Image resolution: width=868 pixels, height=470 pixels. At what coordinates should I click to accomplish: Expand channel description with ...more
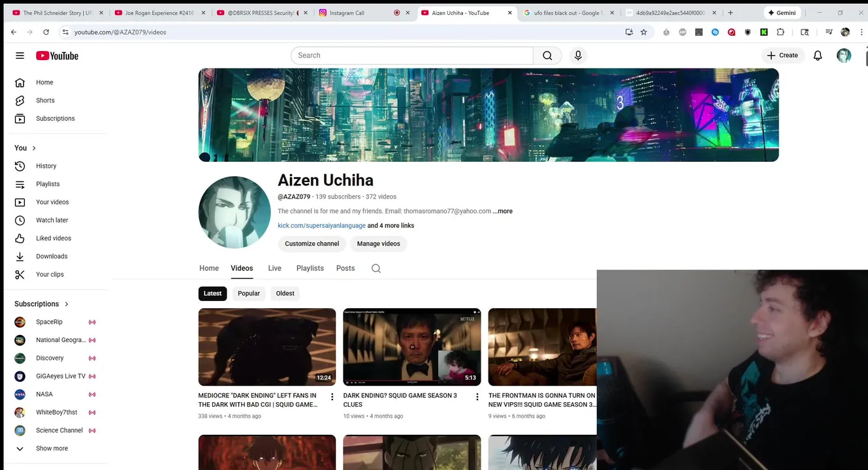coord(502,211)
